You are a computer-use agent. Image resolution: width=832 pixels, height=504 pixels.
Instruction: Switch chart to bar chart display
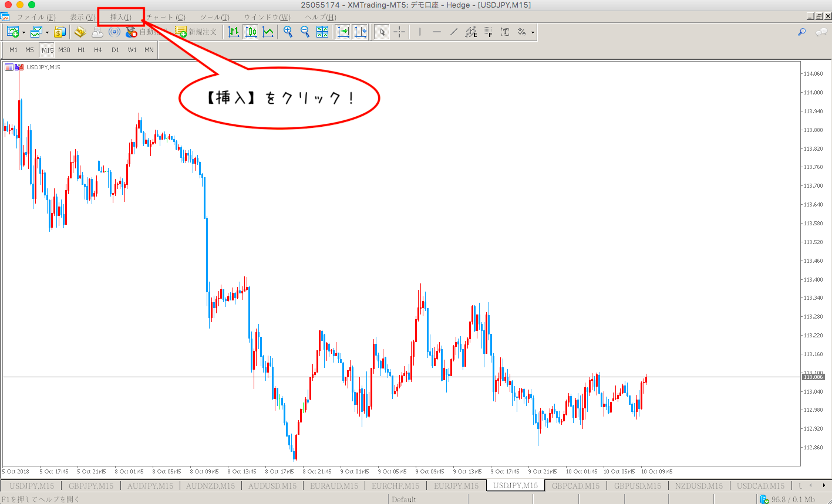(234, 32)
